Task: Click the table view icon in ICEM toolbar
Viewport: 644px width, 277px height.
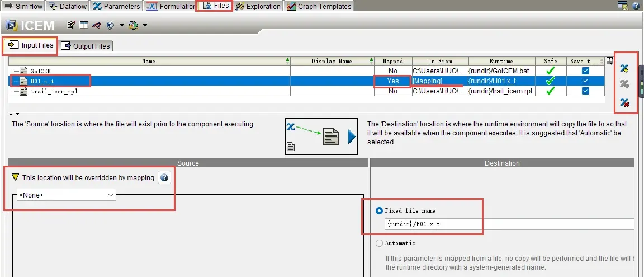Action: coord(84,26)
